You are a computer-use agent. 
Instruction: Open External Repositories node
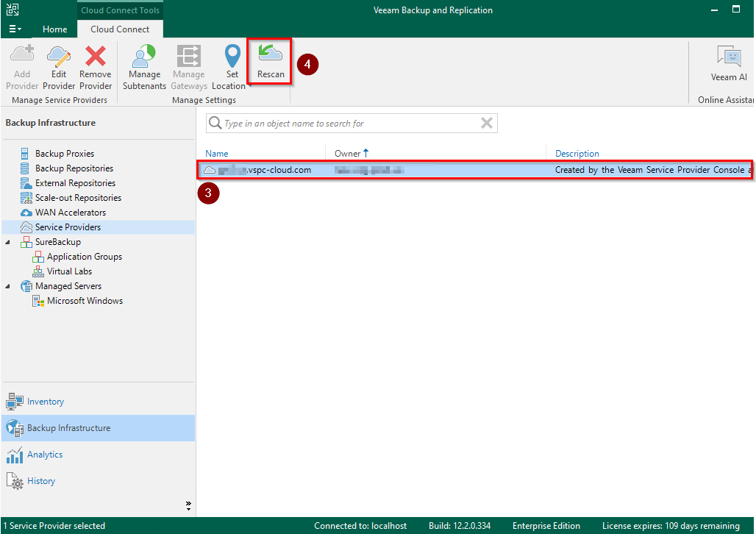point(75,183)
